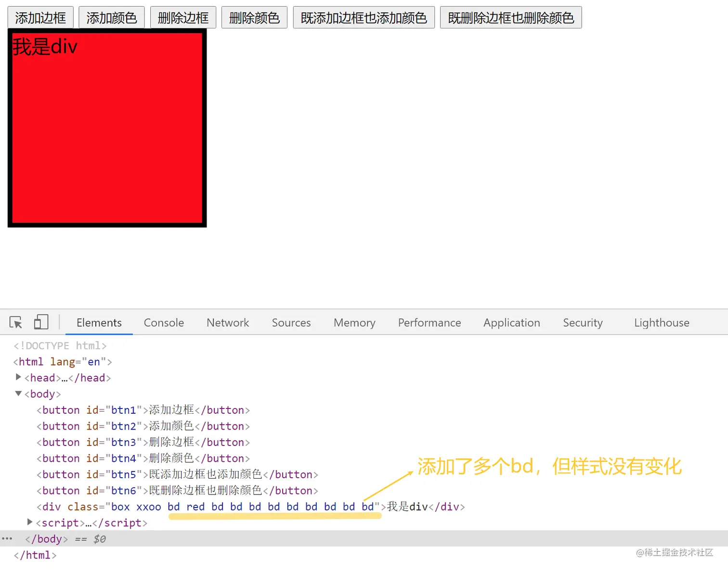Click the 既删除边框也删除颜色 button
728x572 pixels.
(510, 18)
